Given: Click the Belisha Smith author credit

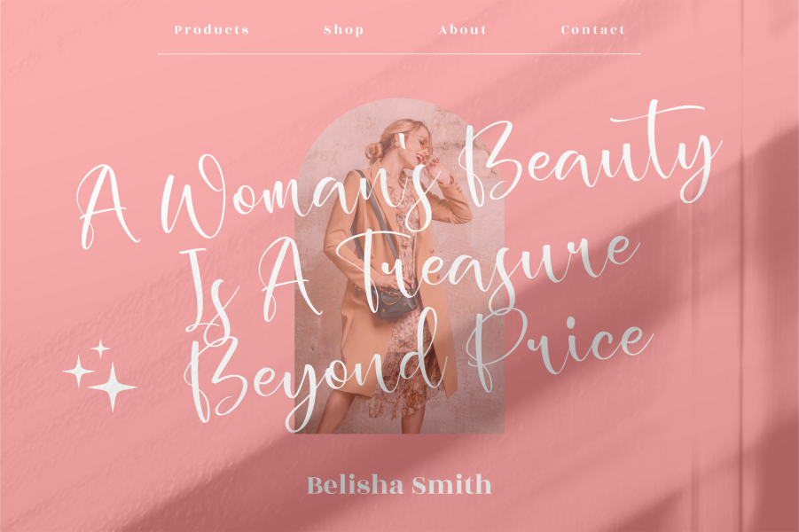Looking at the screenshot, I should pos(400,484).
